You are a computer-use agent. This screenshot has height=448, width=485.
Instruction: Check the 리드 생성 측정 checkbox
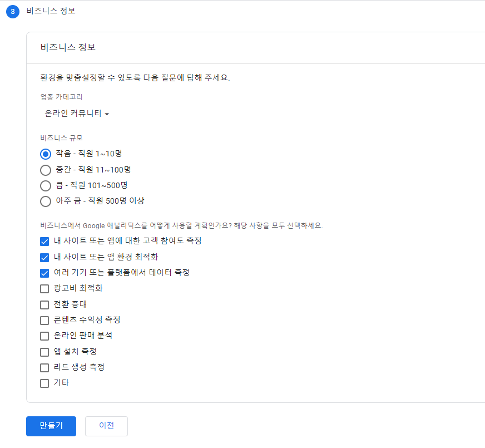(44, 367)
